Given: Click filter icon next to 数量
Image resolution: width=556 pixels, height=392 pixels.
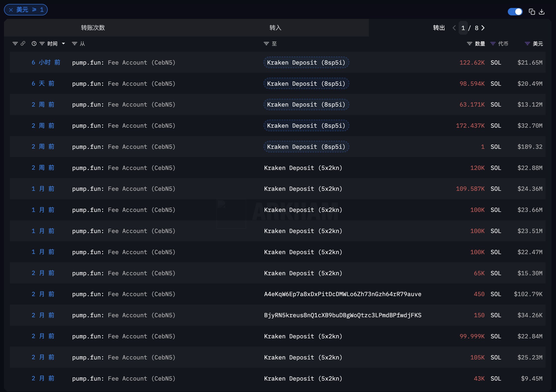Looking at the screenshot, I should click(x=469, y=43).
